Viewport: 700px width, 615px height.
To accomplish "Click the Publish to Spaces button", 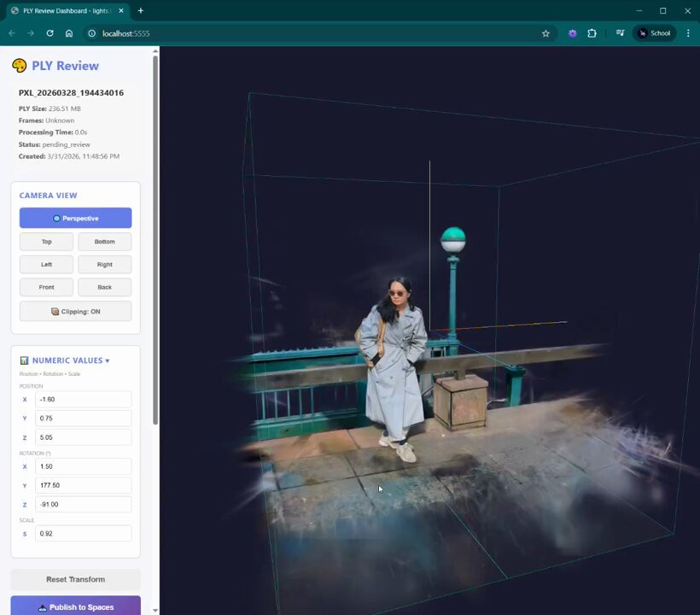I will 75,606.
